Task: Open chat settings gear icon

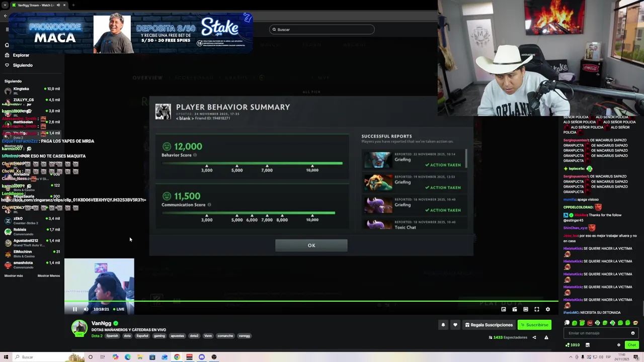Action: 619,345
